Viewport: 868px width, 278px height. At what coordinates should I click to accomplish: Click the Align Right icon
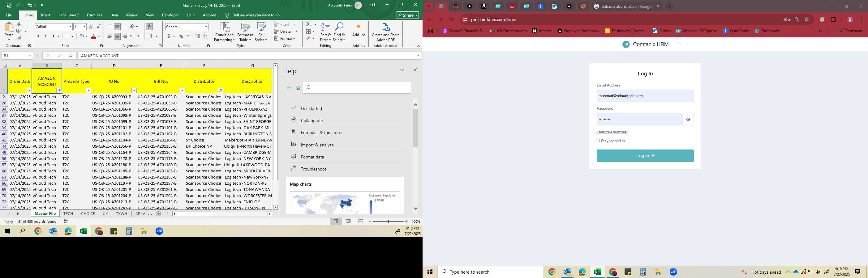click(x=125, y=36)
